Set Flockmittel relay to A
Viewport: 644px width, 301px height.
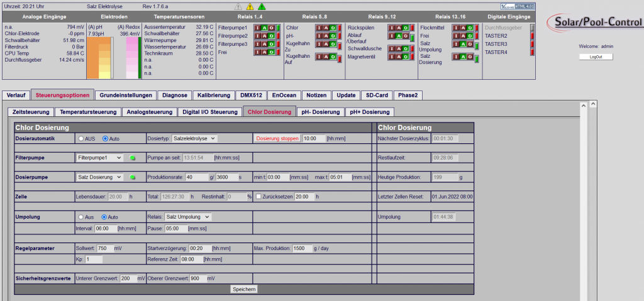click(x=463, y=28)
